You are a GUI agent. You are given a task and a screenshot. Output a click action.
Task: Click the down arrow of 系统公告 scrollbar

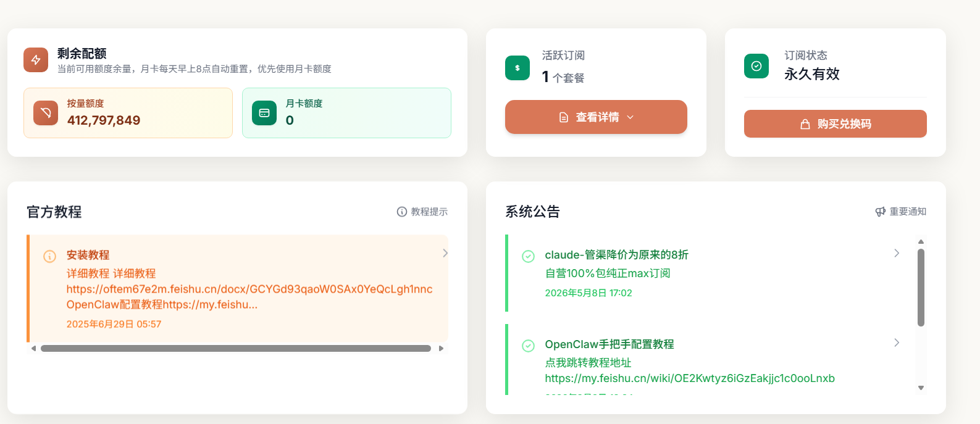[921, 388]
